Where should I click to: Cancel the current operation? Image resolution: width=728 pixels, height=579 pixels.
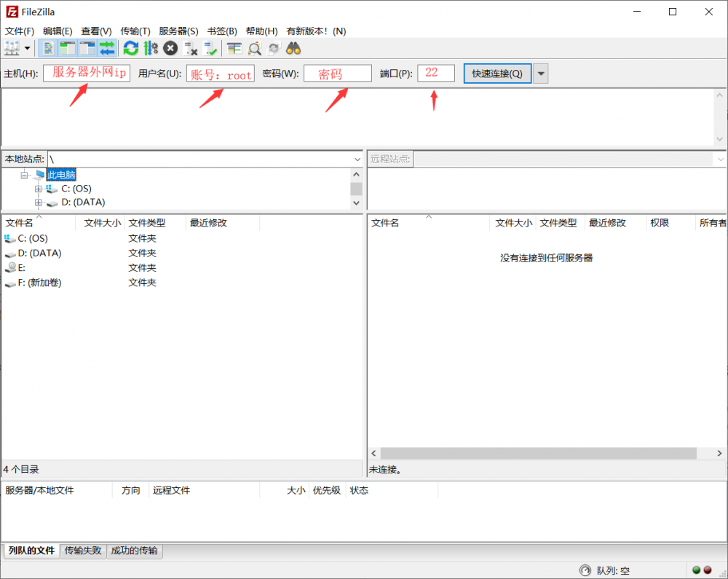pos(170,47)
